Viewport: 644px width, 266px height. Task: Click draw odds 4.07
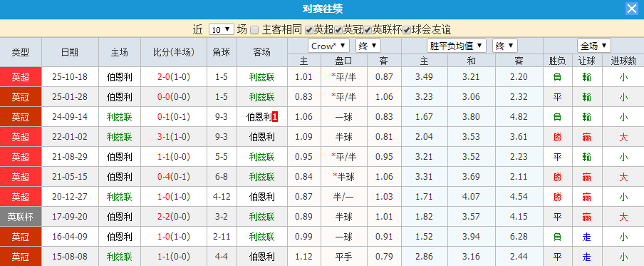(x=471, y=197)
